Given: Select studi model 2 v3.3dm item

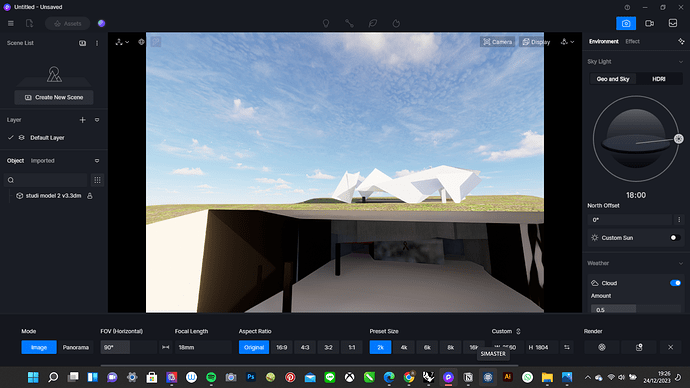Looking at the screenshot, I should tap(53, 196).
